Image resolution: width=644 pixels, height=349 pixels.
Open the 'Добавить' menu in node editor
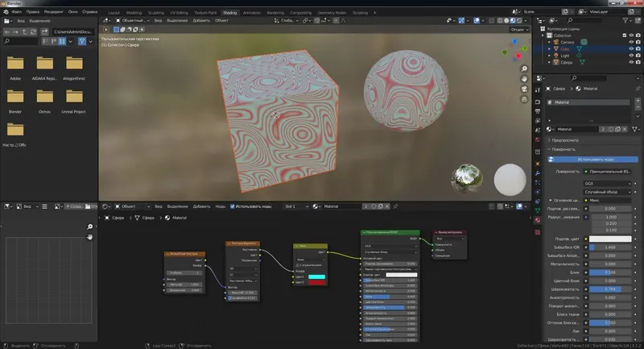[x=201, y=206]
